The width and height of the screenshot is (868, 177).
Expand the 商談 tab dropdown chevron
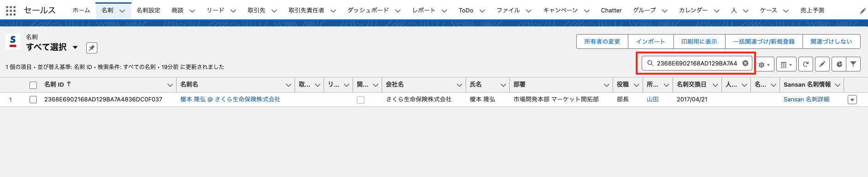click(192, 11)
